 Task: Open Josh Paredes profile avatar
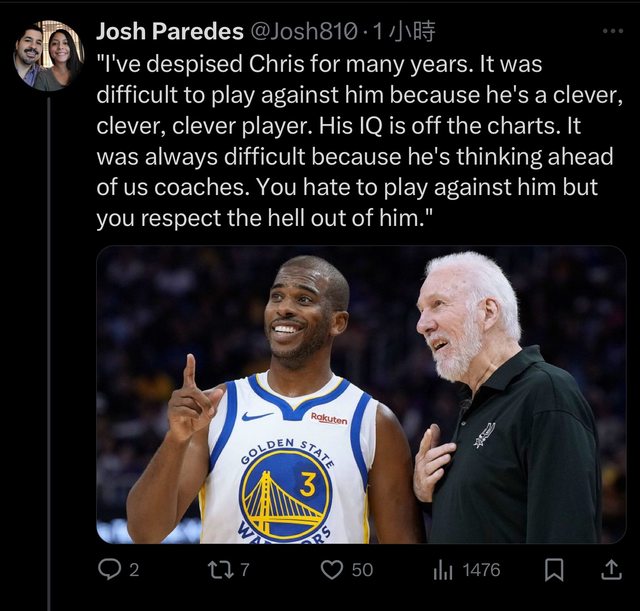coord(48,57)
